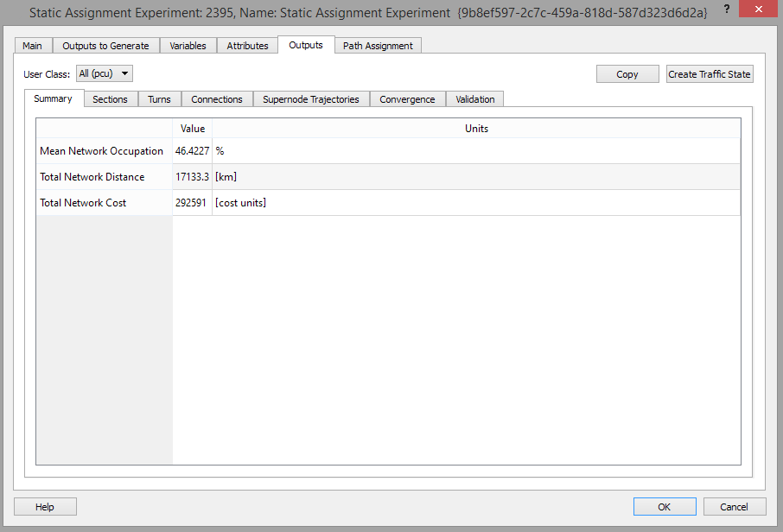Select the Variables tab
The image size is (783, 532).
coord(188,45)
